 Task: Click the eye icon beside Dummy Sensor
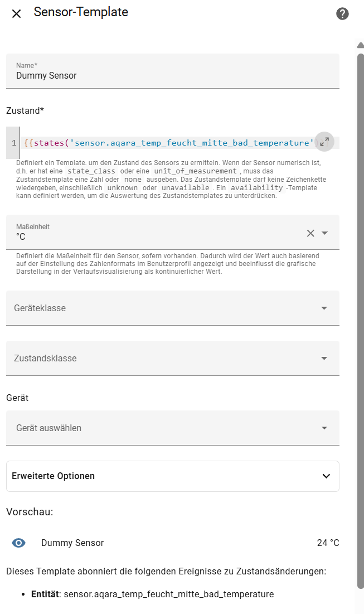(x=19, y=543)
